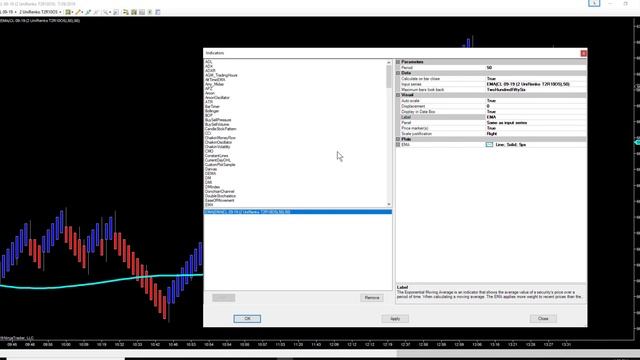
Task: Select DonchianChannel in the indicator list
Action: [220, 191]
